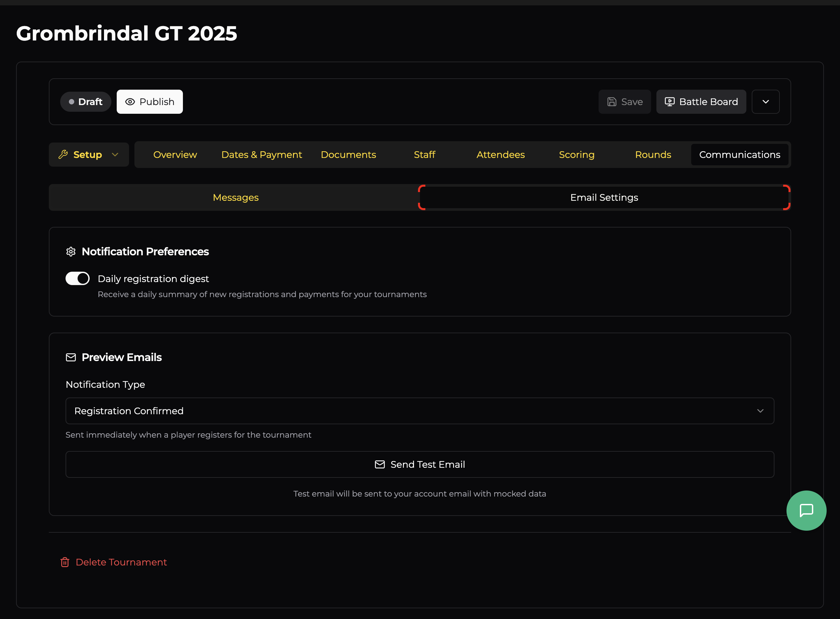
Task: Disable the Daily registration digest toggle
Action: [x=78, y=278]
